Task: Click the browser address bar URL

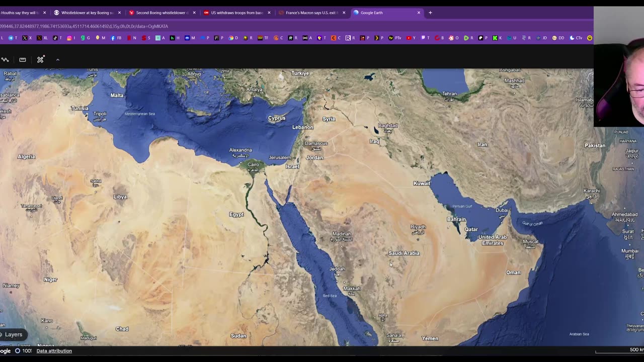Action: [84, 26]
